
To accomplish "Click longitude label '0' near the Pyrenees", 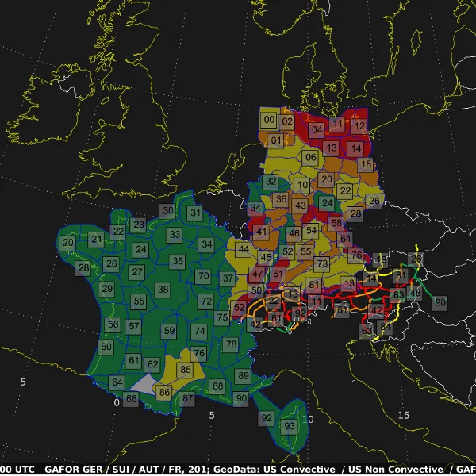I will (117, 403).
